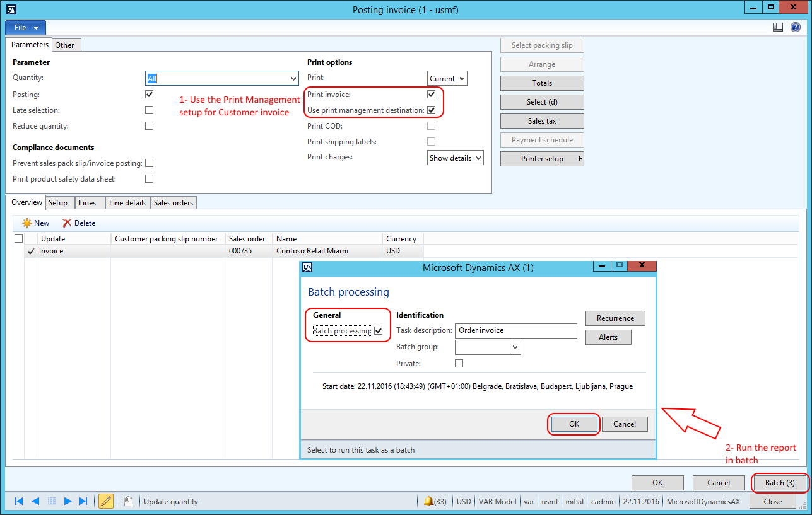The width and height of the screenshot is (812, 515).
Task: Click Cancel in the Posting invoice window
Action: pyautogui.click(x=719, y=483)
